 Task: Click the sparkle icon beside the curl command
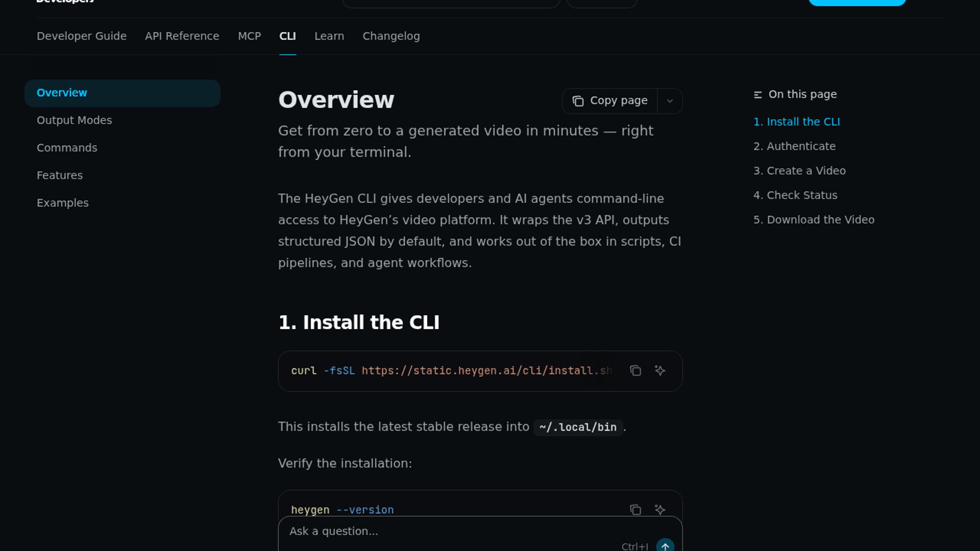tap(659, 371)
